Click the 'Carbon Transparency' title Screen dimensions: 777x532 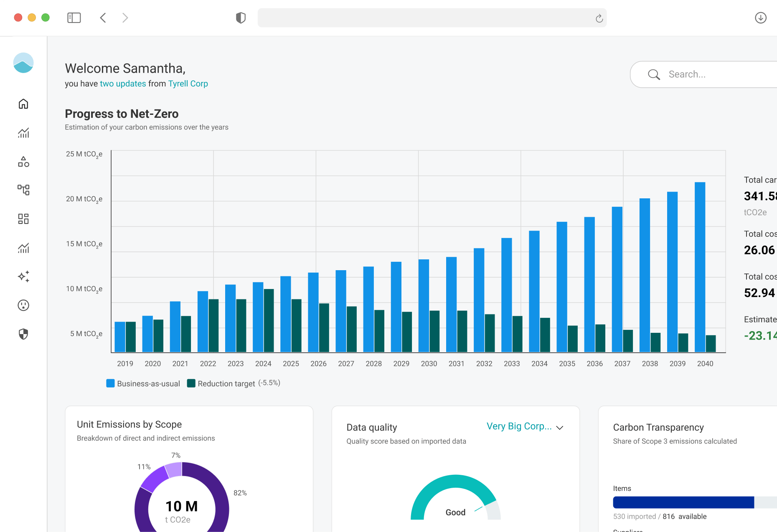click(658, 427)
